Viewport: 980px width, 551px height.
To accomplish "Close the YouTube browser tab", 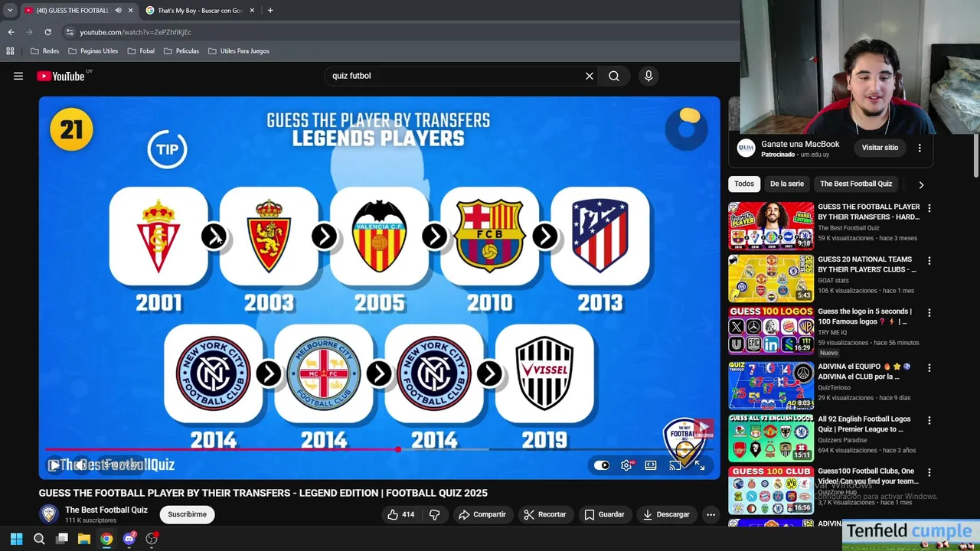I will pos(130,11).
